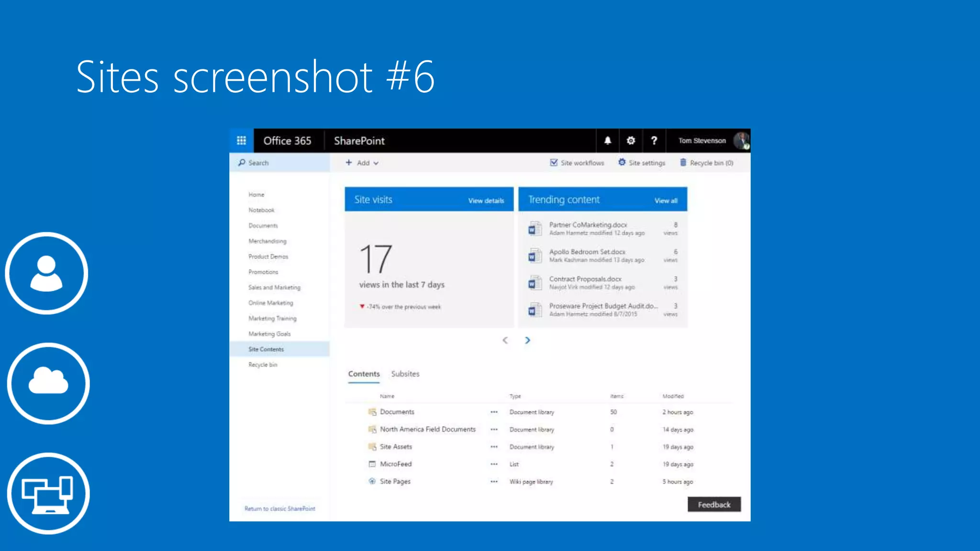Image resolution: width=980 pixels, height=551 pixels.
Task: Switch to the Subsites tab
Action: [x=405, y=374]
